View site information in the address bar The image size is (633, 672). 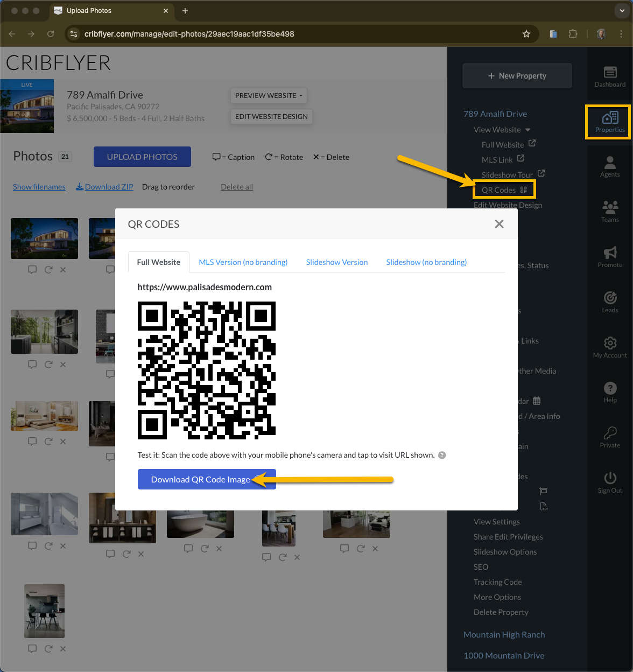coord(74,34)
